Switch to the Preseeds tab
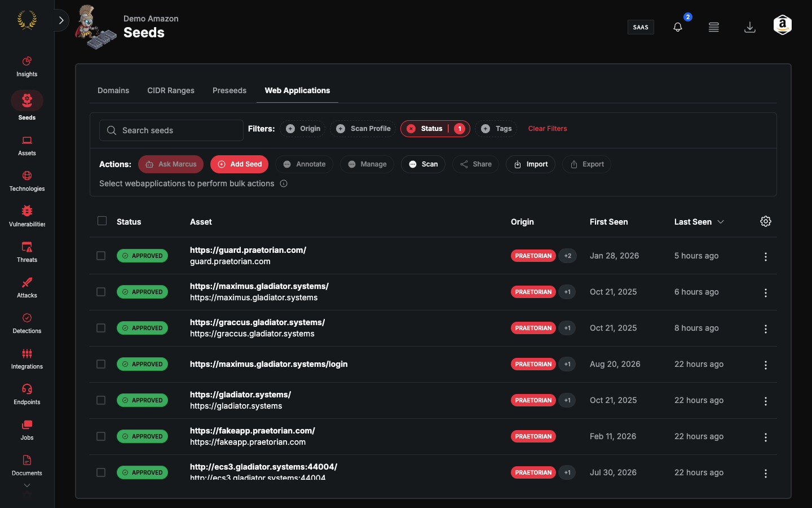 230,90
